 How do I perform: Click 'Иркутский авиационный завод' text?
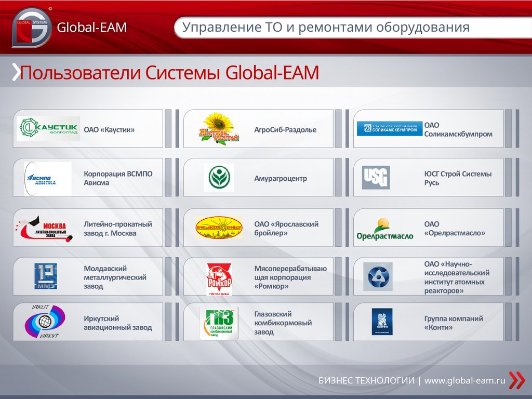pos(118,323)
